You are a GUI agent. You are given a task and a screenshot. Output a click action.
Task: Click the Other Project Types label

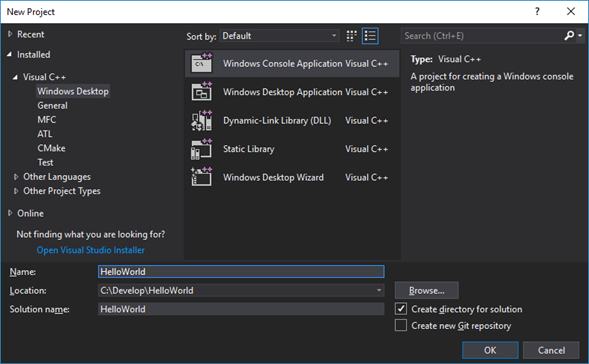click(x=62, y=191)
